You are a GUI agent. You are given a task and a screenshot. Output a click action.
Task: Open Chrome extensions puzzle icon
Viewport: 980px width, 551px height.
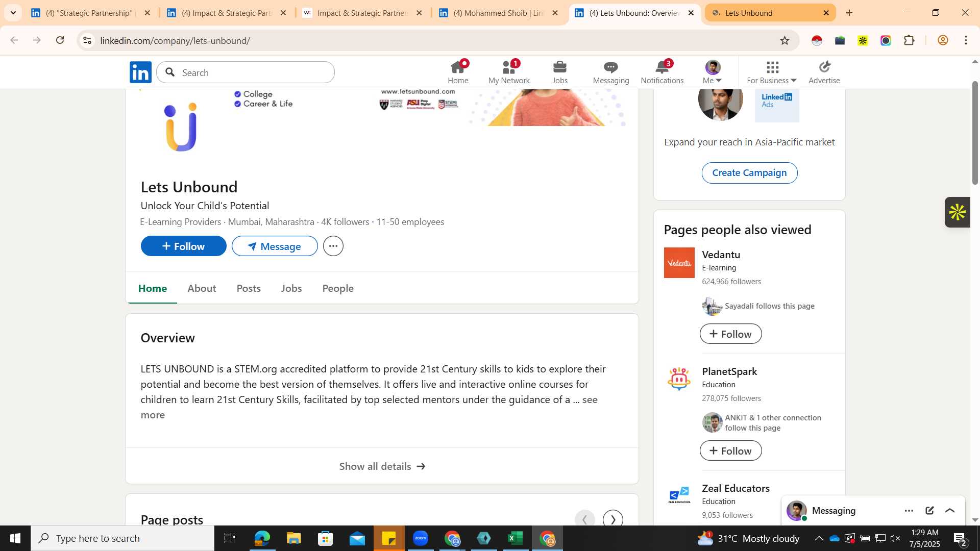click(909, 40)
